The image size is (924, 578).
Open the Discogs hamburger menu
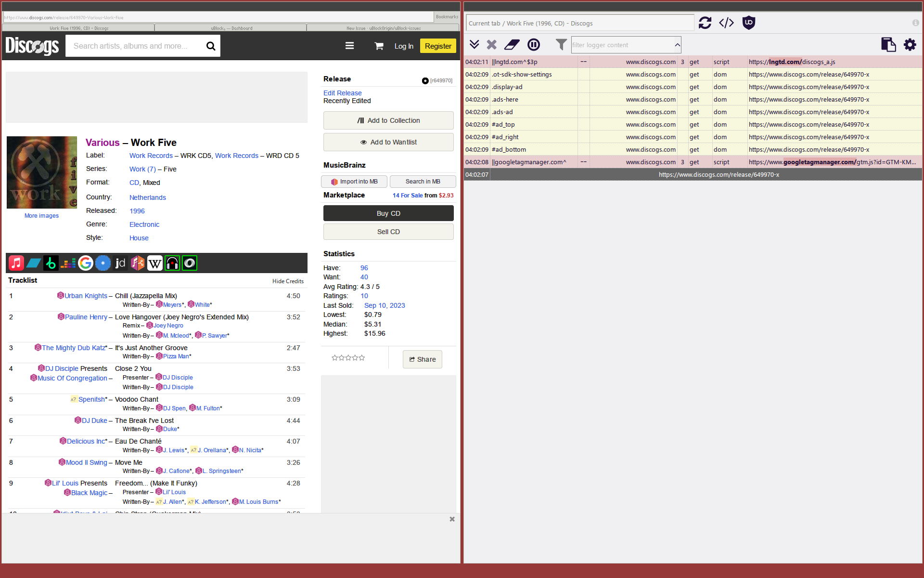(349, 45)
